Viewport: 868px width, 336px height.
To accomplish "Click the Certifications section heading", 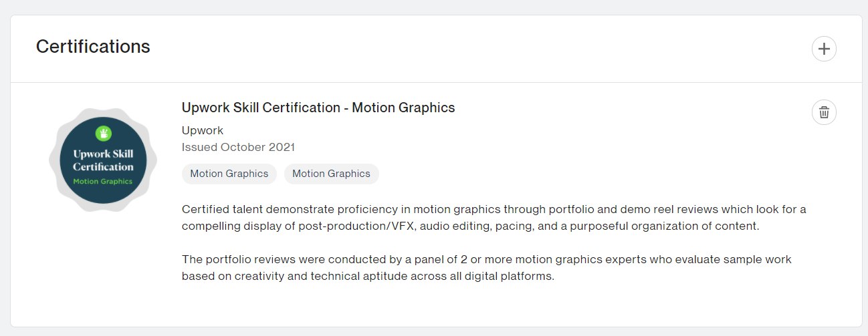I will click(x=93, y=47).
